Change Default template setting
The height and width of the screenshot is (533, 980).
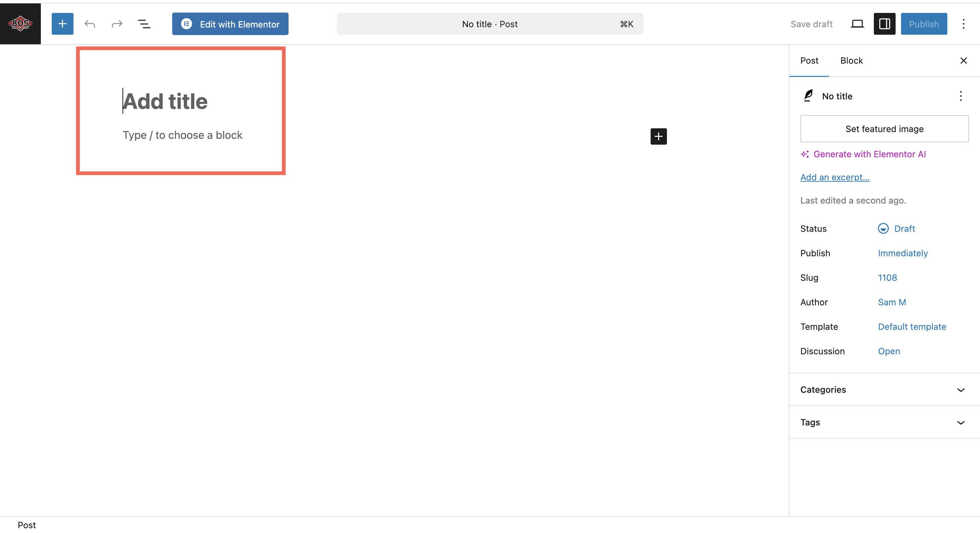(912, 326)
